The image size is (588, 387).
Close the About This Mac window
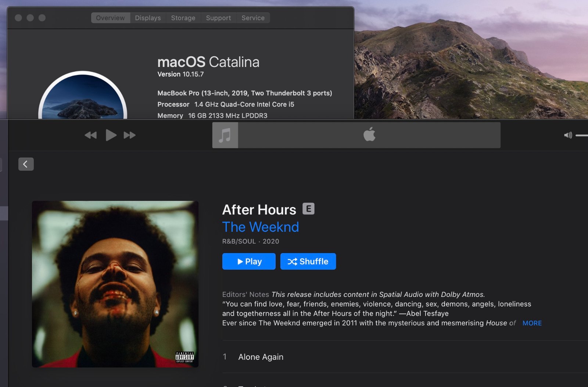tap(18, 18)
